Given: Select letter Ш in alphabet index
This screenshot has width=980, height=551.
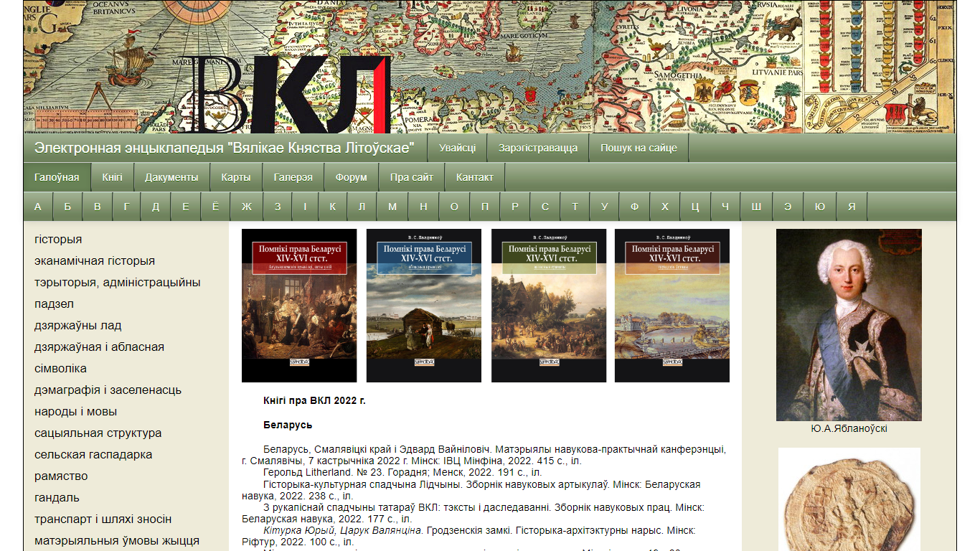Looking at the screenshot, I should tap(756, 207).
